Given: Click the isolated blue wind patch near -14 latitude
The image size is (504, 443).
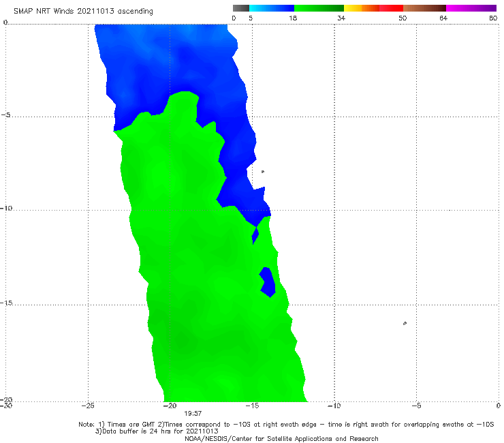Looking at the screenshot, I should click(x=268, y=282).
